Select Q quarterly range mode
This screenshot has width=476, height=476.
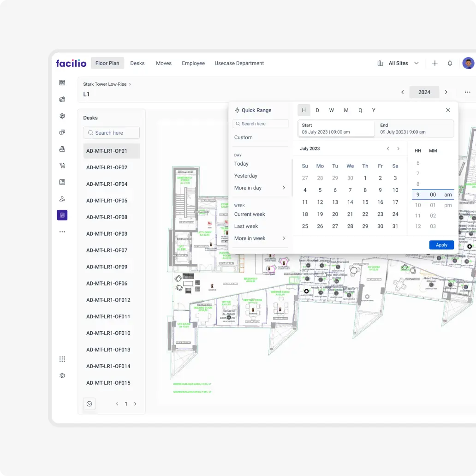pyautogui.click(x=360, y=110)
